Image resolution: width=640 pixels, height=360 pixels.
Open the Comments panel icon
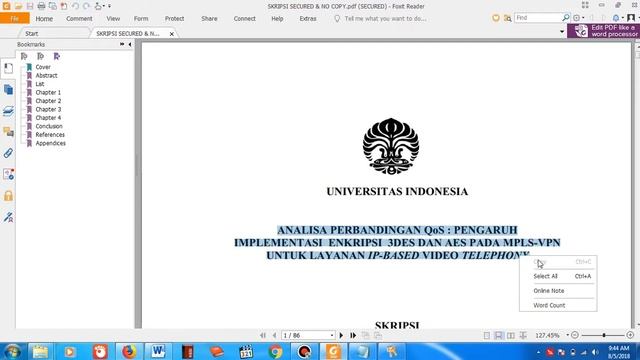8,132
